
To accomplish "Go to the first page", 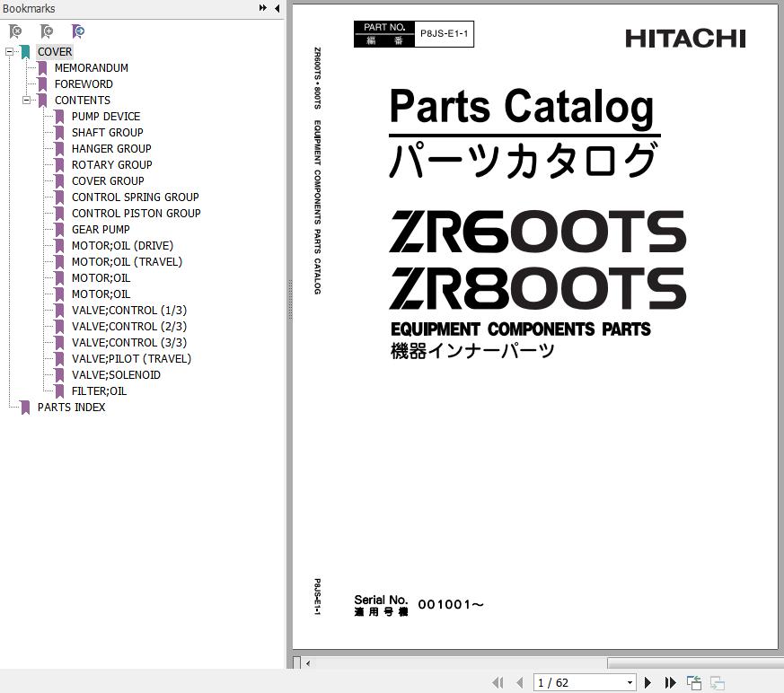I will 498,682.
